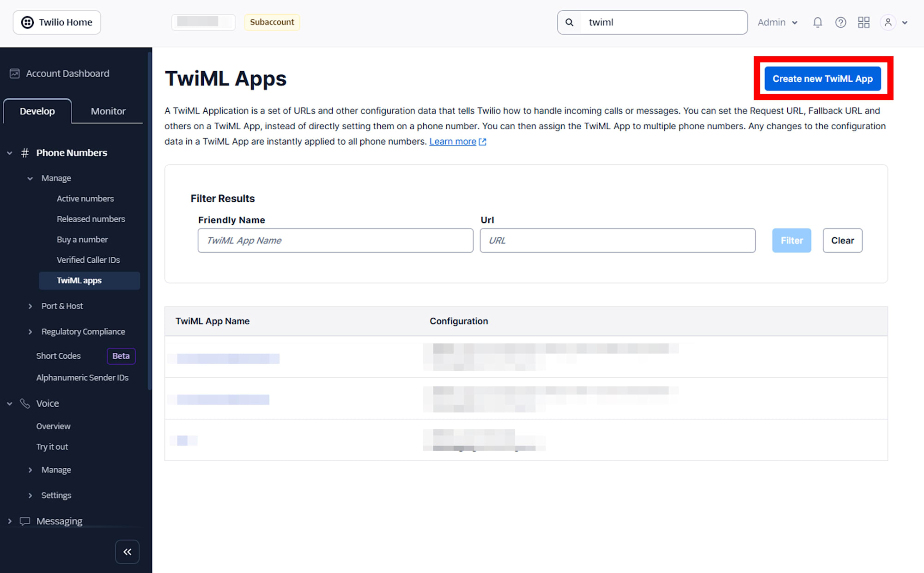Expand the Messaging section chevron
This screenshot has width=924, height=573.
[x=10, y=521]
